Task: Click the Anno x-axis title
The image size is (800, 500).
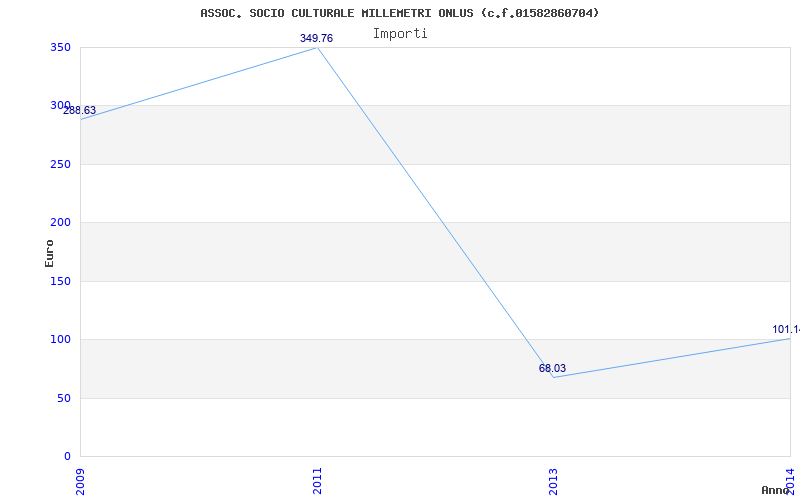Action: [775, 490]
